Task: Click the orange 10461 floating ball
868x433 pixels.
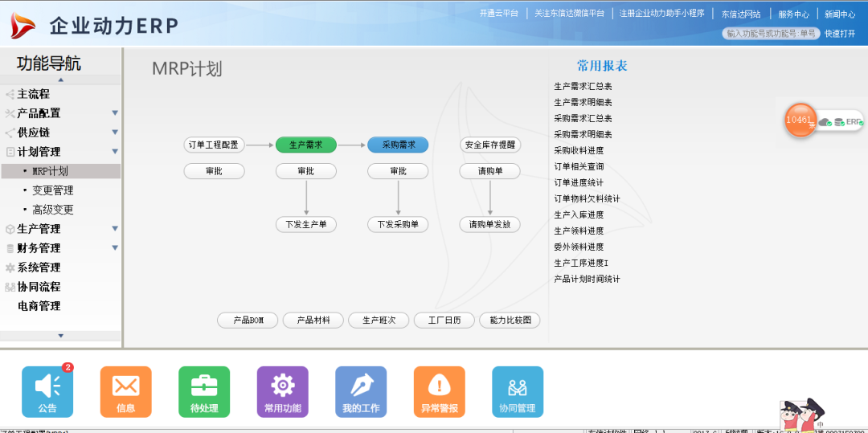Action: pos(800,120)
